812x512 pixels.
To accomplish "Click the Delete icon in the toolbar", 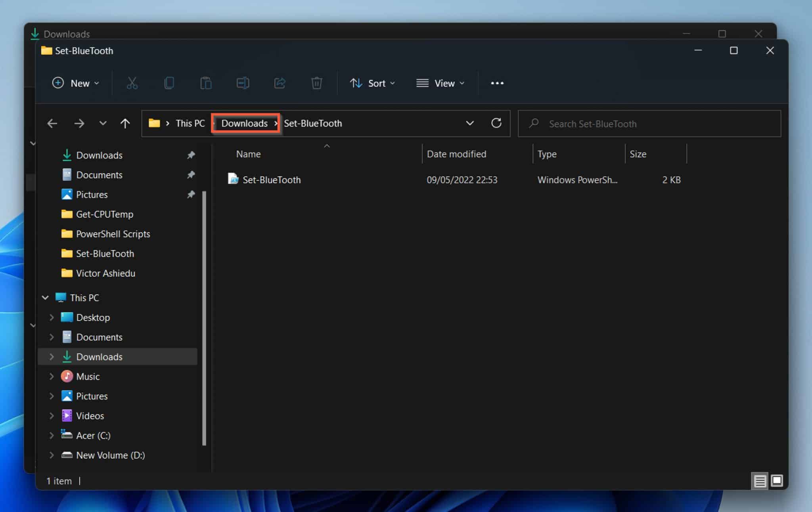I will click(x=316, y=83).
